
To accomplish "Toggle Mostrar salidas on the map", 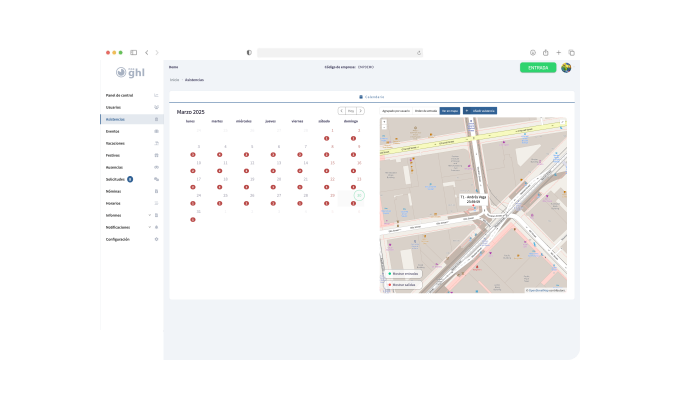I will pyautogui.click(x=405, y=284).
